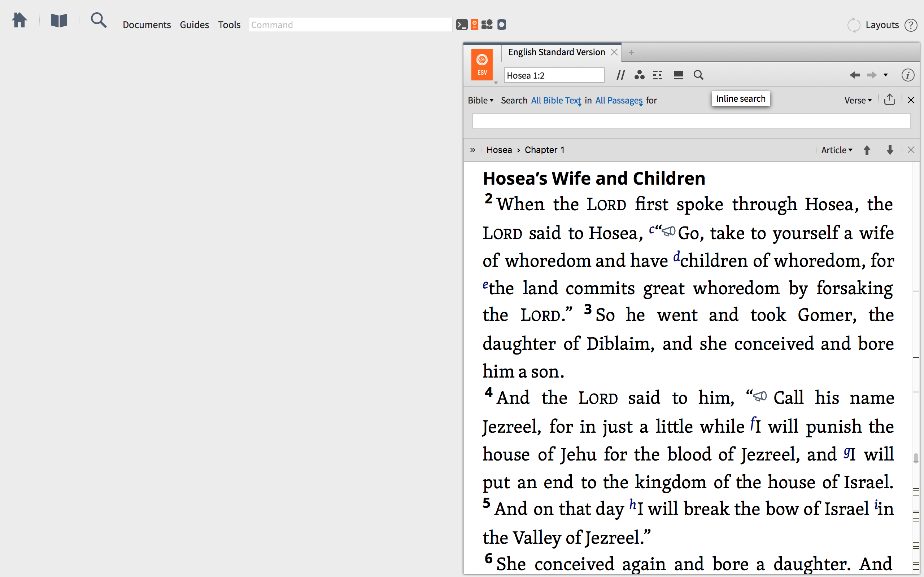The width and height of the screenshot is (924, 577).
Task: Open the Tools menu
Action: (229, 25)
